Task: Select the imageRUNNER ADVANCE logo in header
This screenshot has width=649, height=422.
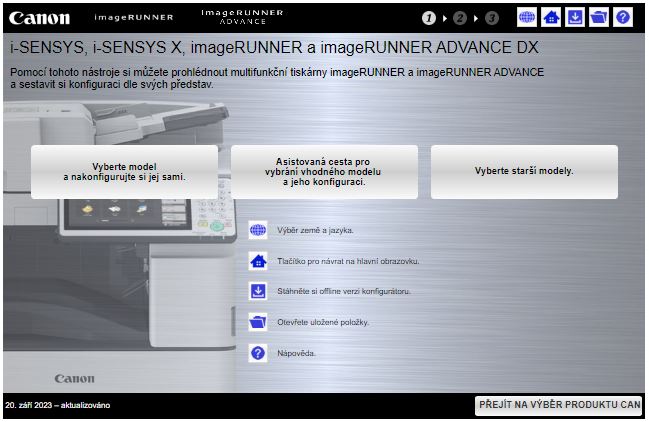Action: [243, 17]
